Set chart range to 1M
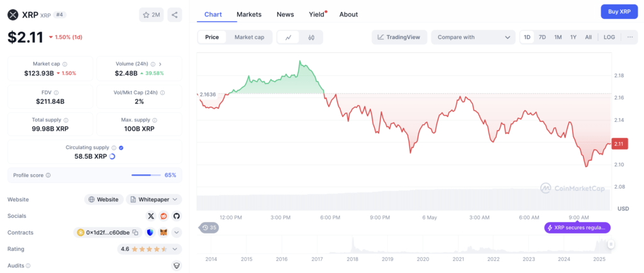644x273 pixels. click(x=558, y=37)
